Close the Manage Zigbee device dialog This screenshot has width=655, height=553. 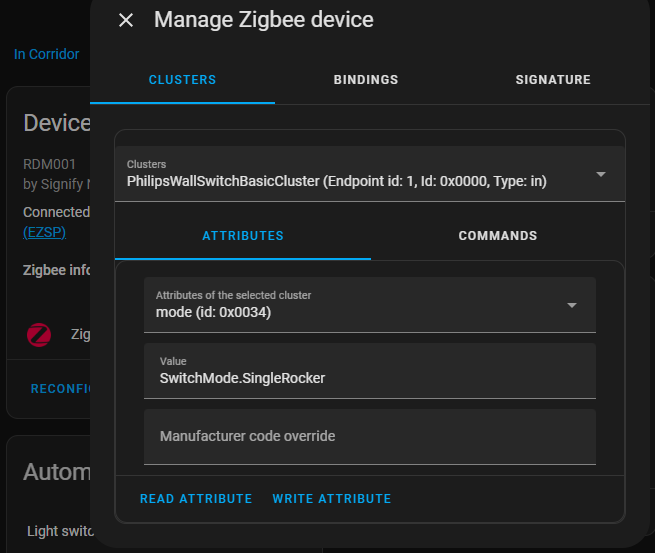[126, 20]
